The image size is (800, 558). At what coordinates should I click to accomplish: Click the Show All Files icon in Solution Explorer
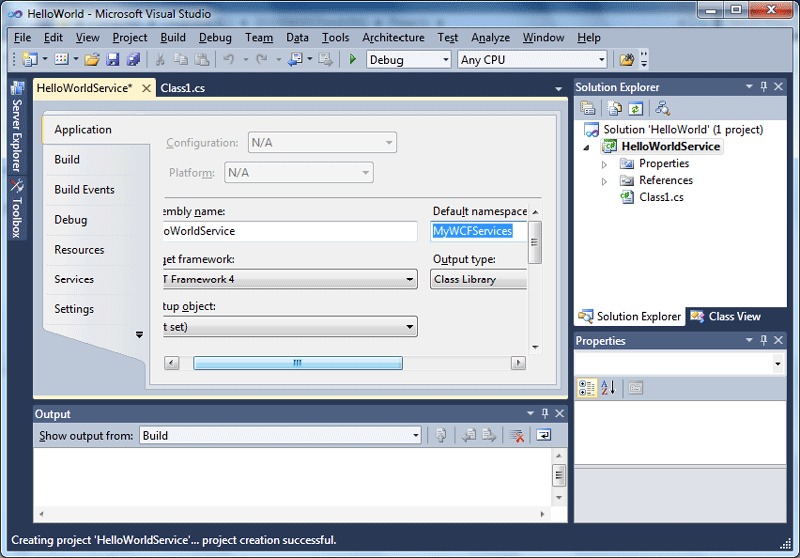(x=614, y=108)
